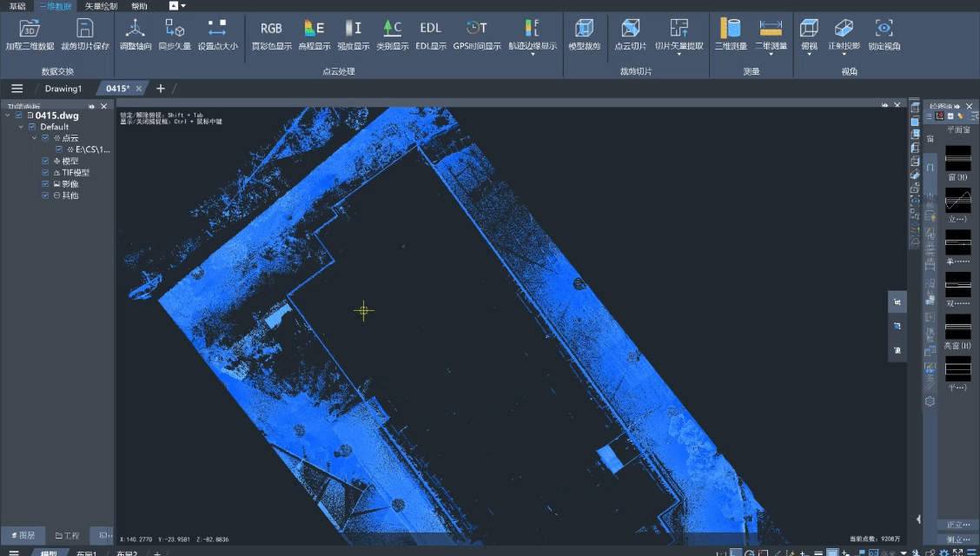
Task: Switch to RGB 真彩色显示 mode
Action: click(271, 29)
